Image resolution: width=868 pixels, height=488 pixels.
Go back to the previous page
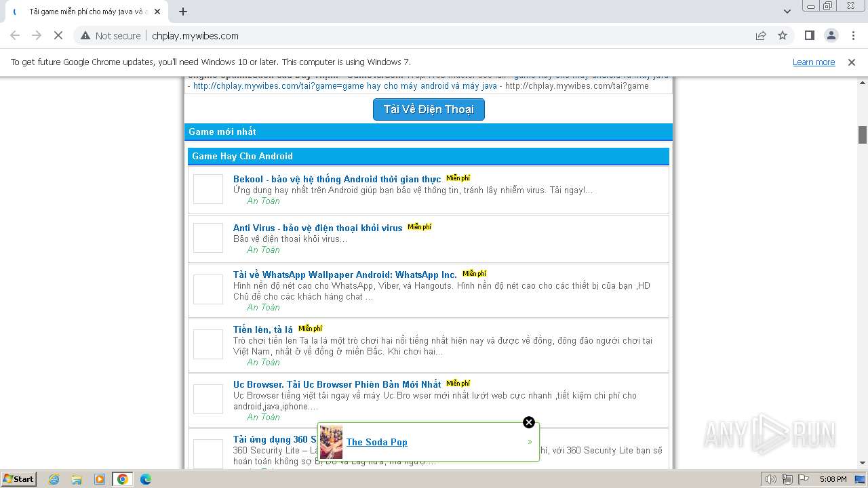click(x=15, y=36)
